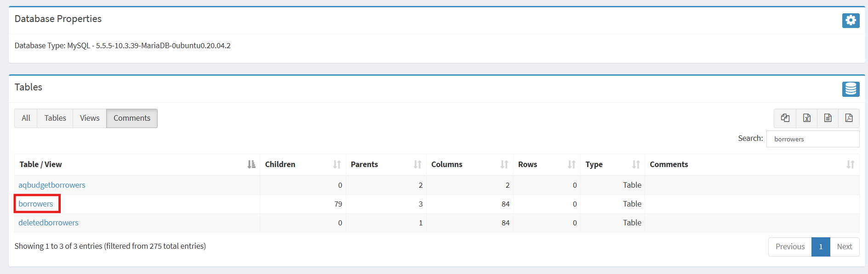
Task: Filter list to Tables only
Action: pos(55,118)
